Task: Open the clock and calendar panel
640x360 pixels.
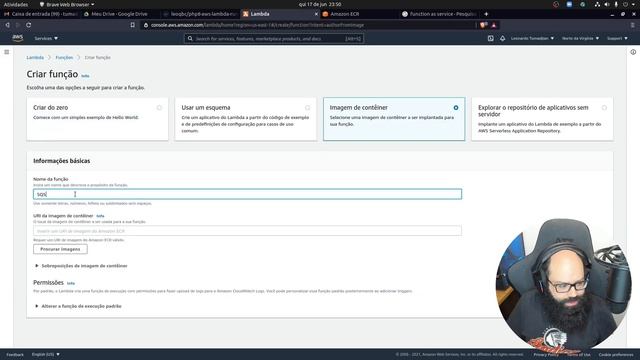Action: pos(320,4)
